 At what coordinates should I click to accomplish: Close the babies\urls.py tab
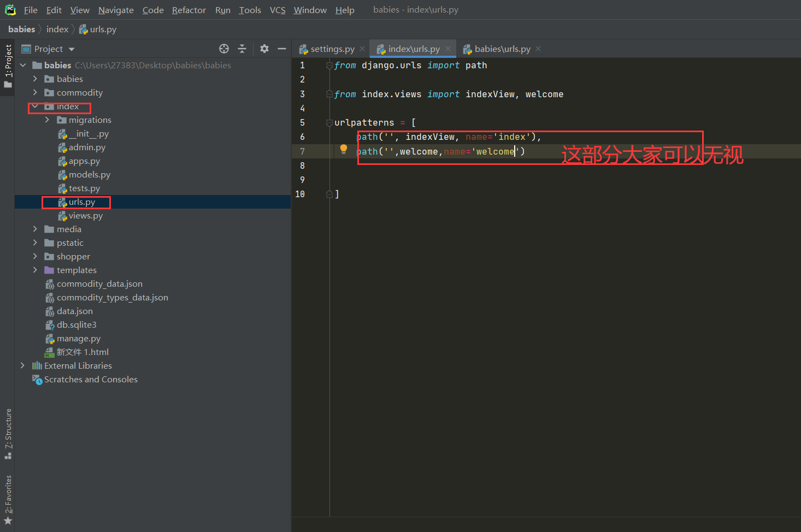pyautogui.click(x=538, y=49)
